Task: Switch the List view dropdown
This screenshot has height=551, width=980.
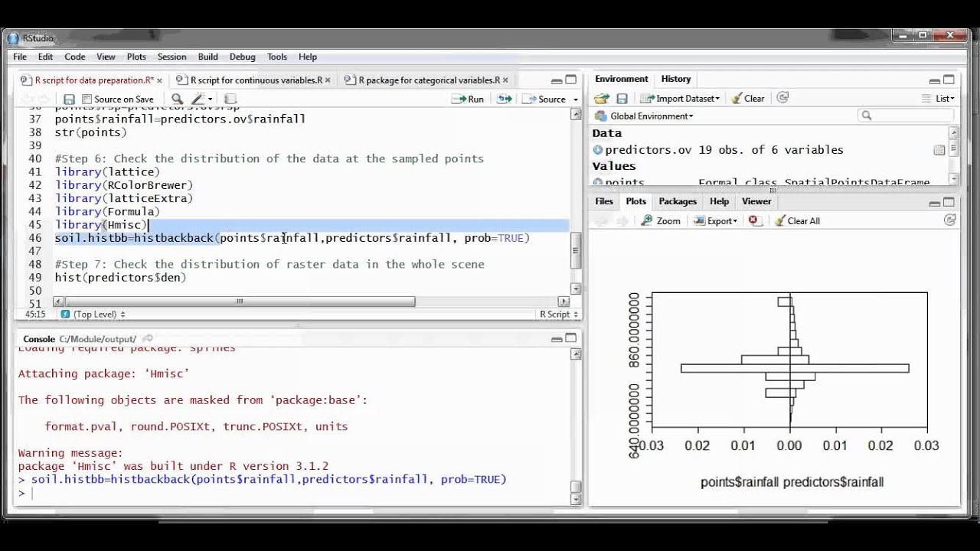Action: 939,98
